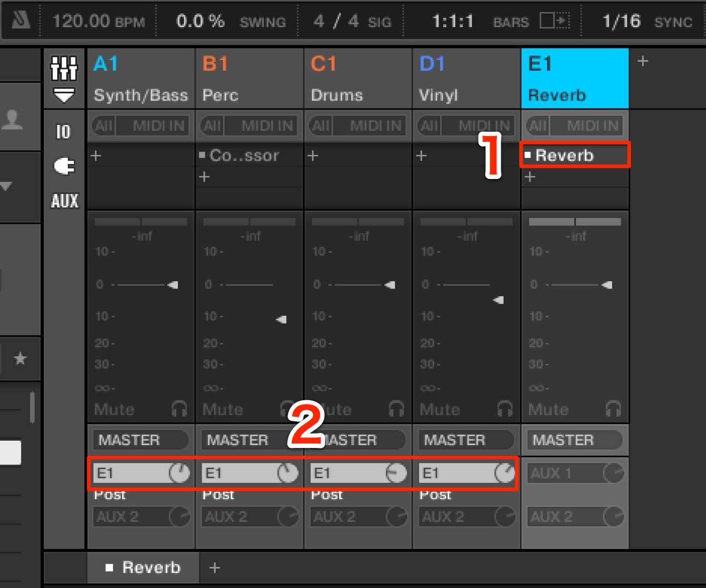Click the D1 Vinyl fader handle

tap(498, 300)
